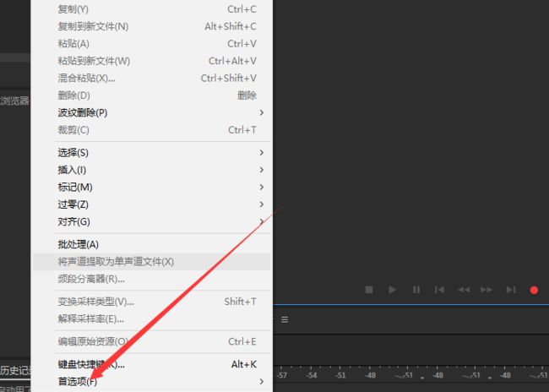Click the -57 dB level meter mark
549x392 pixels.
click(282, 375)
